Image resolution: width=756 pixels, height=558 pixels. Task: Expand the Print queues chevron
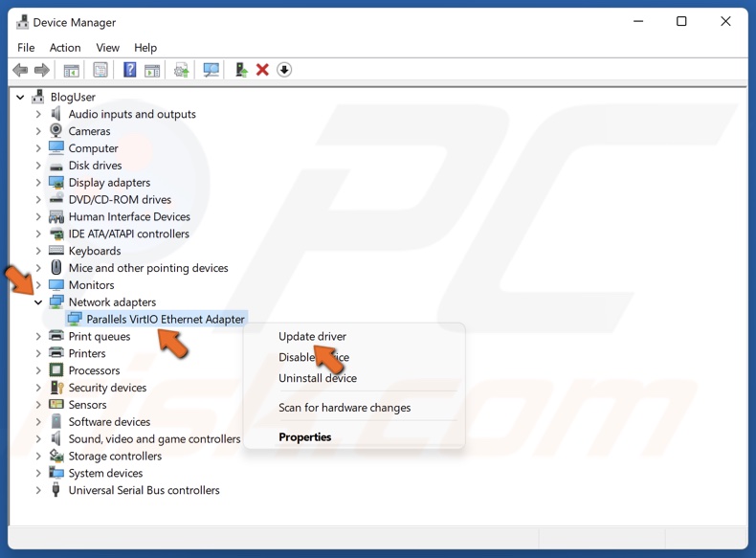pos(38,337)
